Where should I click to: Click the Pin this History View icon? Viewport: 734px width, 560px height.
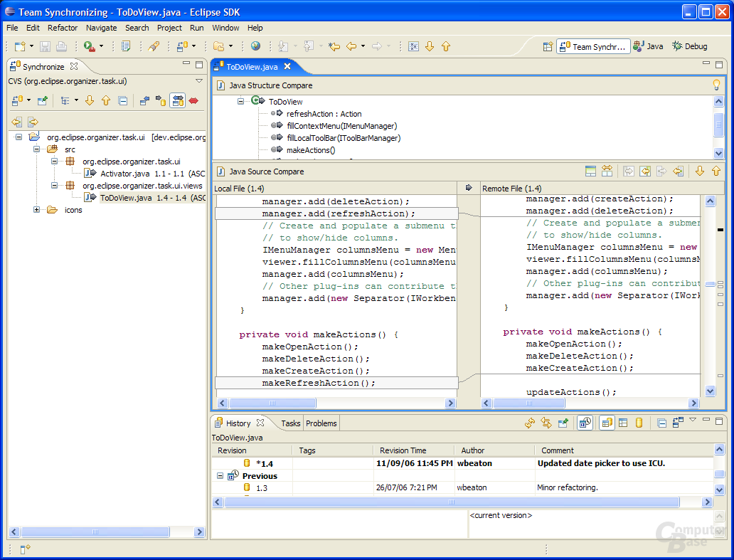(x=563, y=423)
